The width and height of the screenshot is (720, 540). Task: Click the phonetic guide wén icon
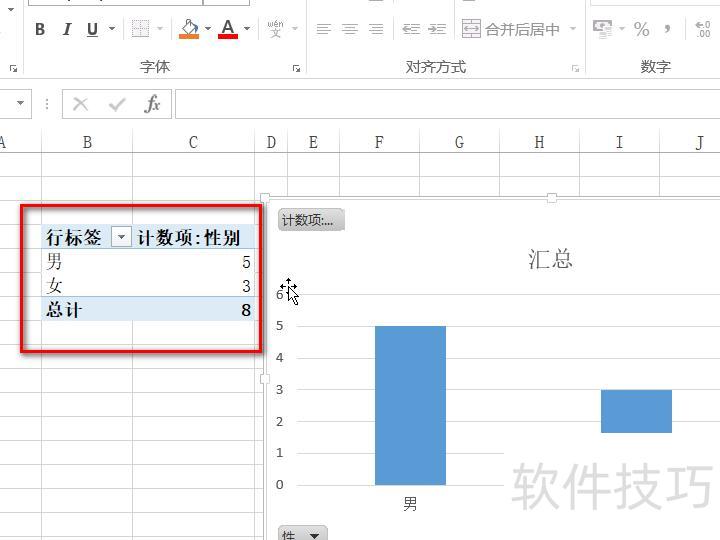pos(276,28)
